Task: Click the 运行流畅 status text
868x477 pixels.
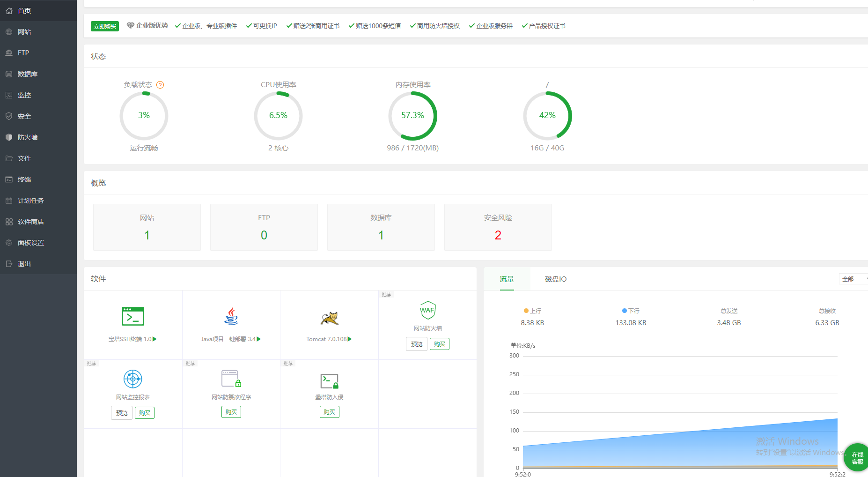Action: 144,148
